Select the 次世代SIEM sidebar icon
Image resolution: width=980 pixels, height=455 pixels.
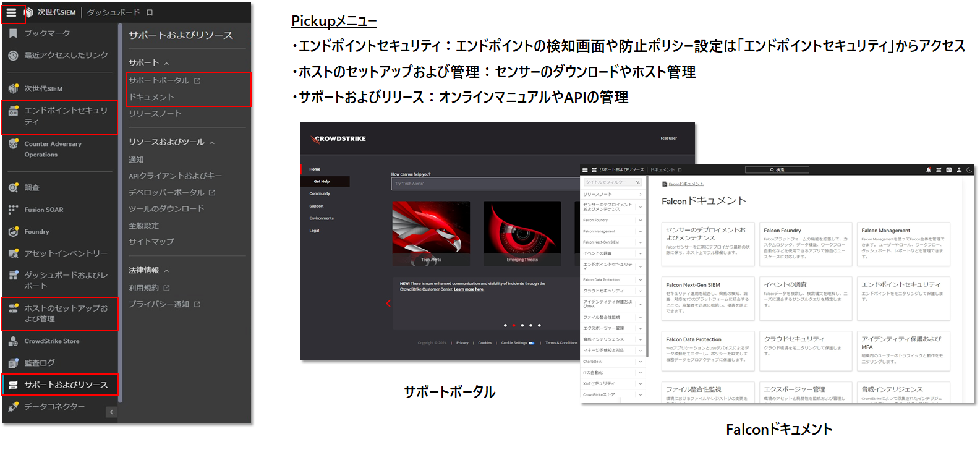13,88
